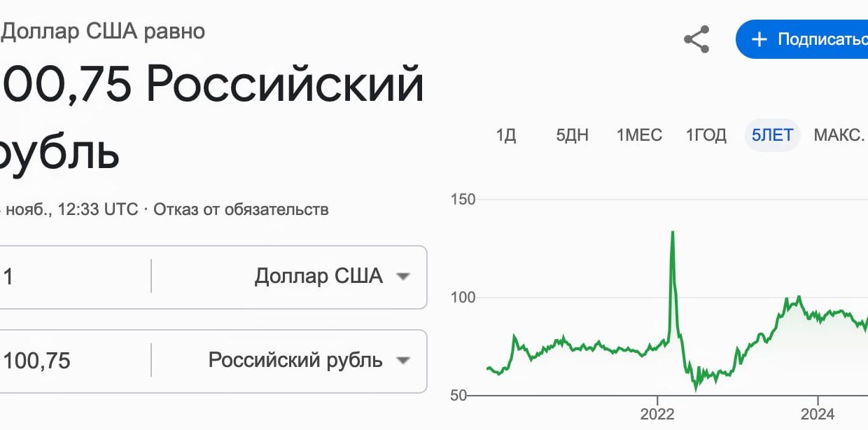Screen dimensions: 868x430
Task: Show the 5ЛЕТ chart range
Action: pos(771,135)
